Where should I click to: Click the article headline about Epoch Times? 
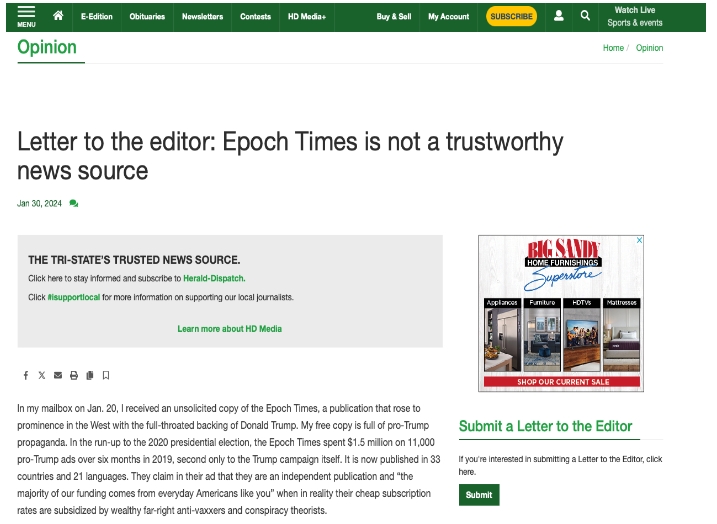(x=290, y=156)
